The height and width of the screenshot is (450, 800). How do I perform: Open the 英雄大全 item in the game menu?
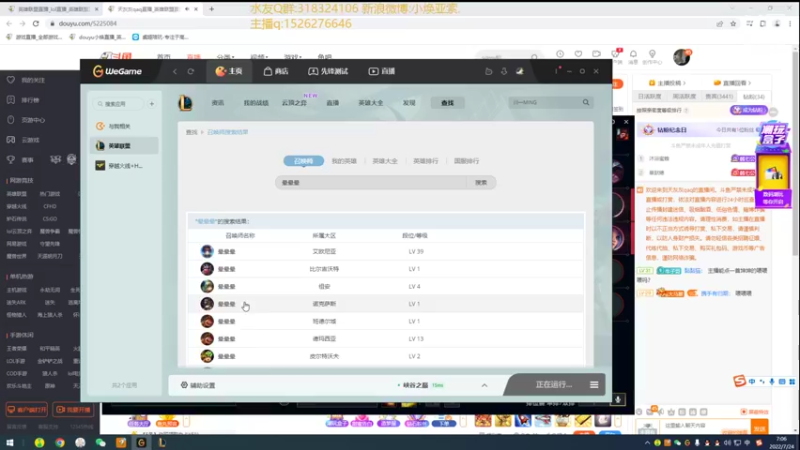pos(371,103)
